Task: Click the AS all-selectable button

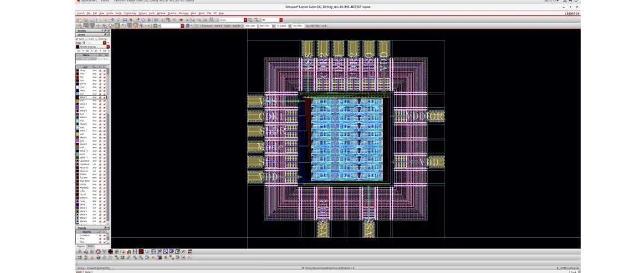Action: [x=96, y=50]
